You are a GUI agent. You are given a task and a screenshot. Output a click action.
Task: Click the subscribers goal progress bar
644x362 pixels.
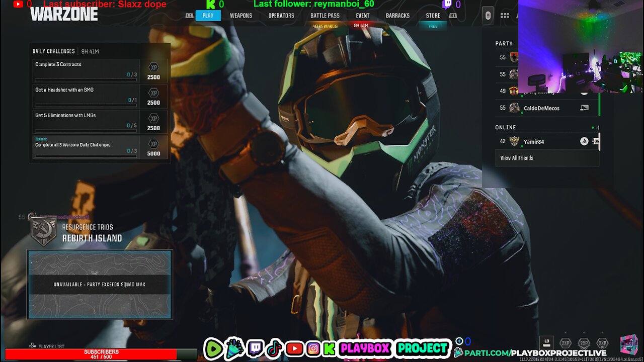click(101, 354)
